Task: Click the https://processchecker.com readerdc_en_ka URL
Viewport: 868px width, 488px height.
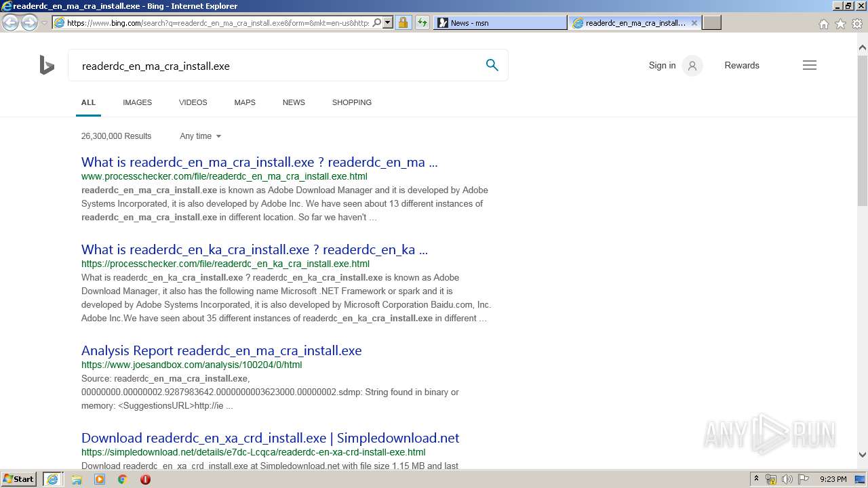Action: click(x=225, y=264)
